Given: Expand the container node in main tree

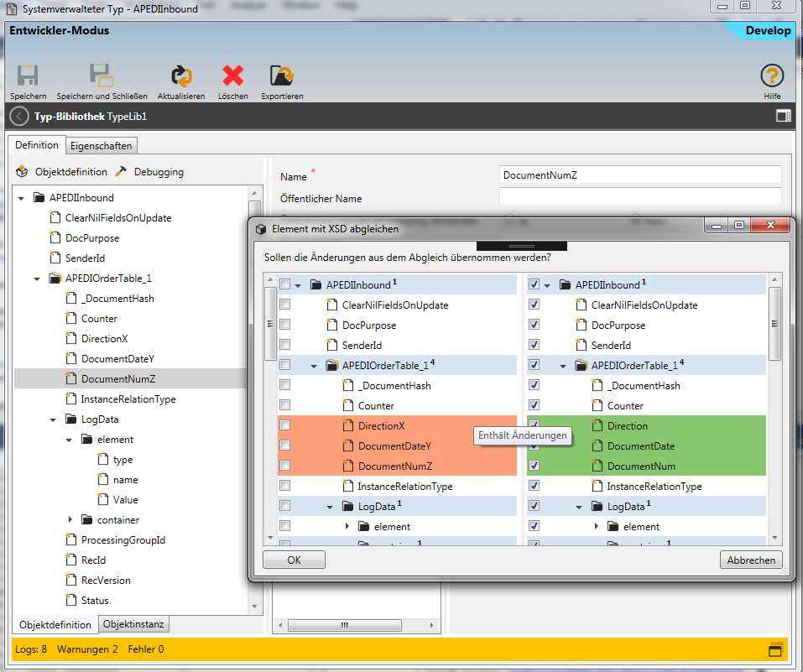Looking at the screenshot, I should point(70,519).
